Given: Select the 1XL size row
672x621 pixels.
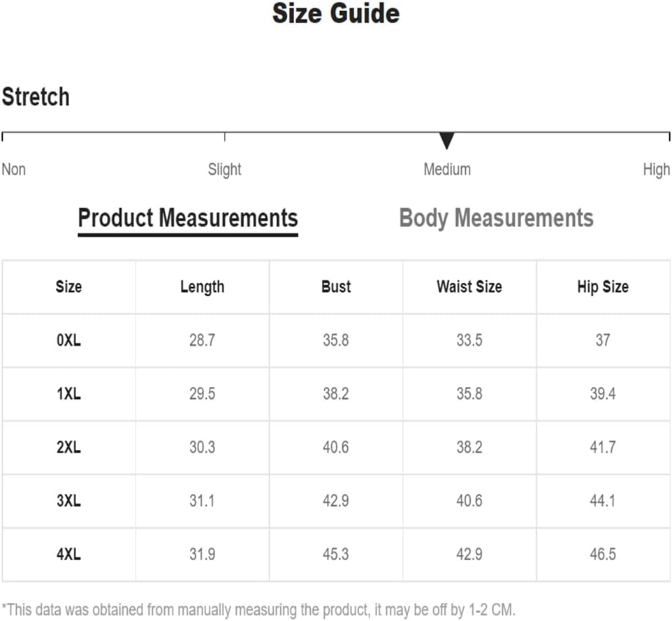Looking at the screenshot, I should [336, 394].
